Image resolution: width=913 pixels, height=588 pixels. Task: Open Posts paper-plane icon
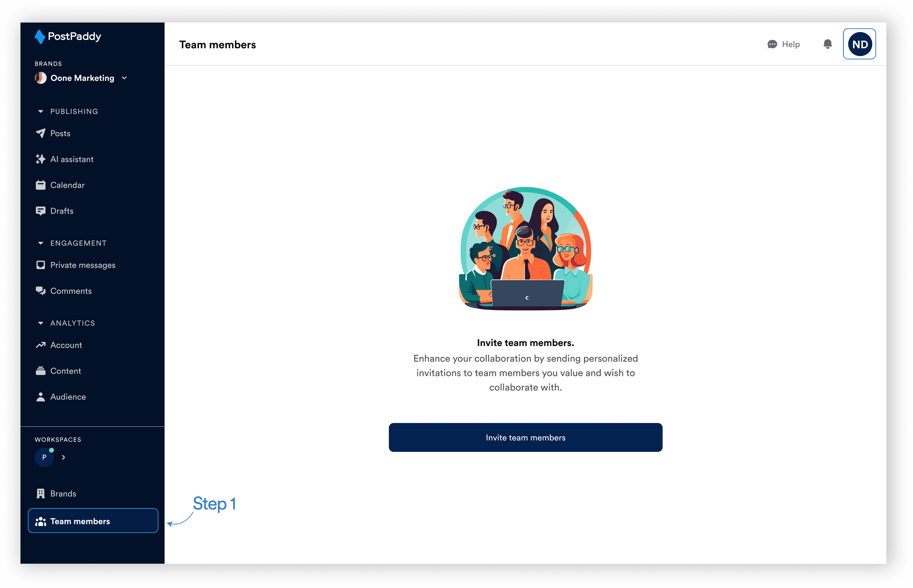pos(40,133)
